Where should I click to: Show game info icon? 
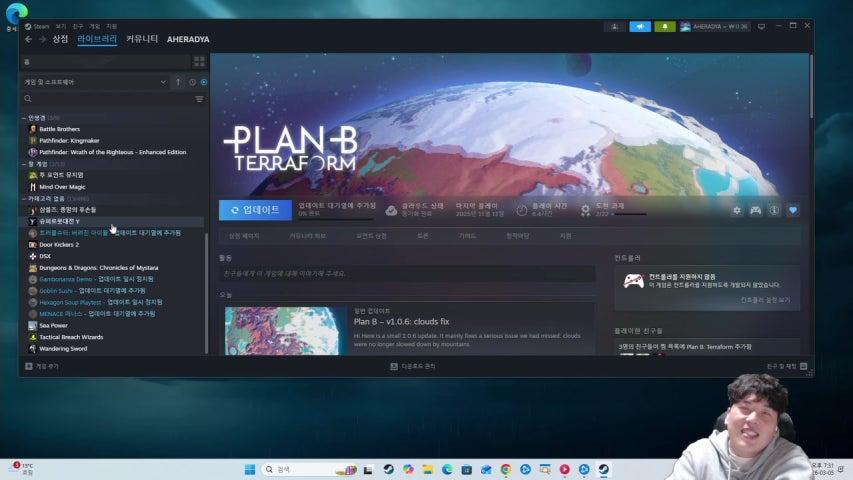tap(774, 210)
